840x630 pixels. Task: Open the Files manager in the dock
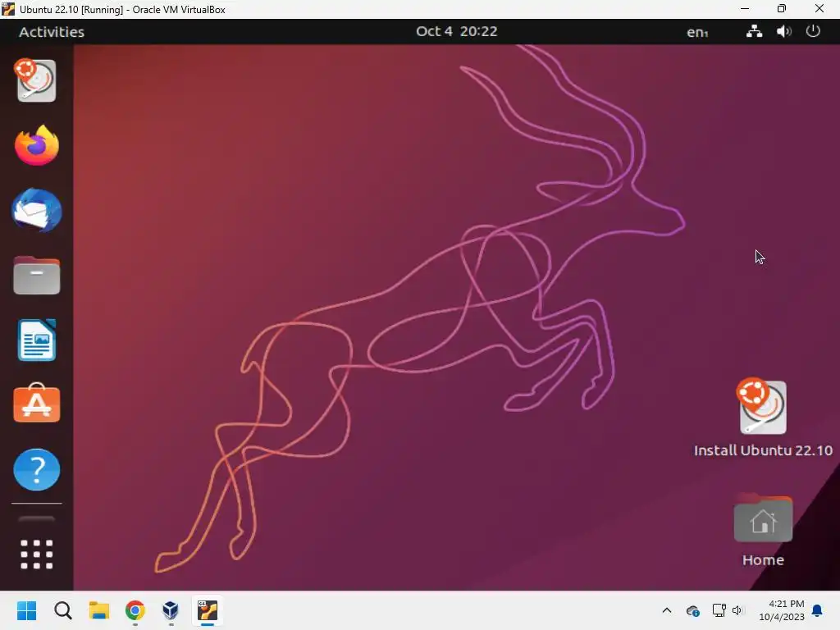coord(36,276)
